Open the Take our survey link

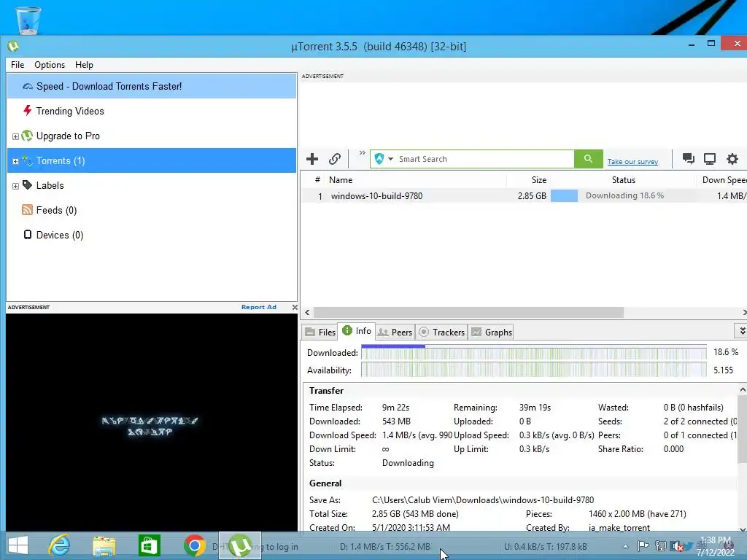point(632,162)
